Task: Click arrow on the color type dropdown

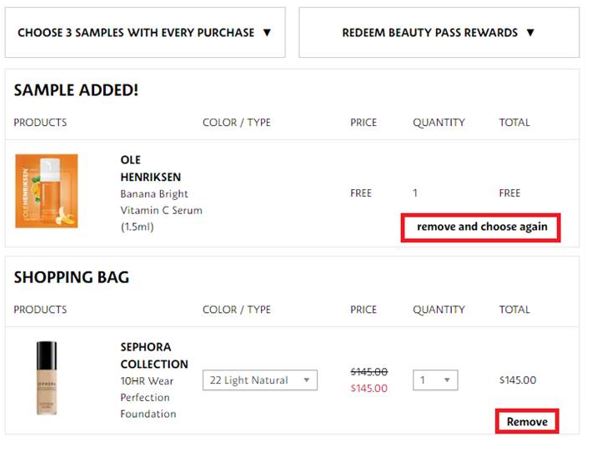Action: pos(306,380)
